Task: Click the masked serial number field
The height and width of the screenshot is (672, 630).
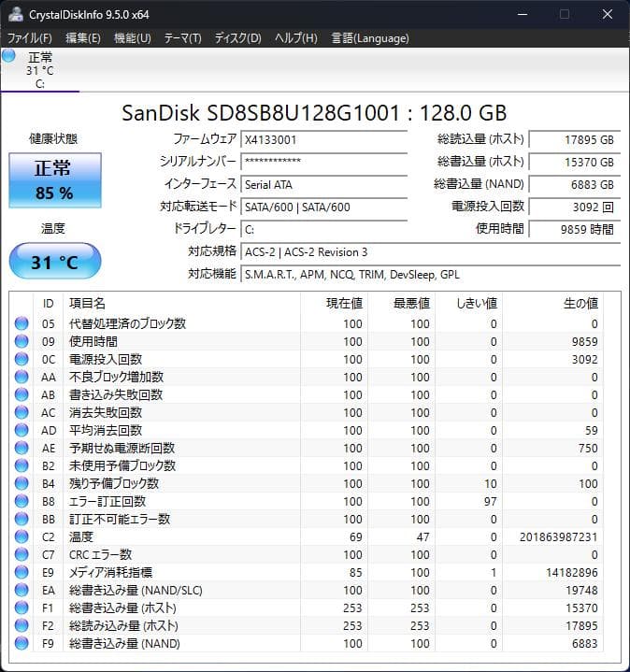Action: pyautogui.click(x=324, y=162)
